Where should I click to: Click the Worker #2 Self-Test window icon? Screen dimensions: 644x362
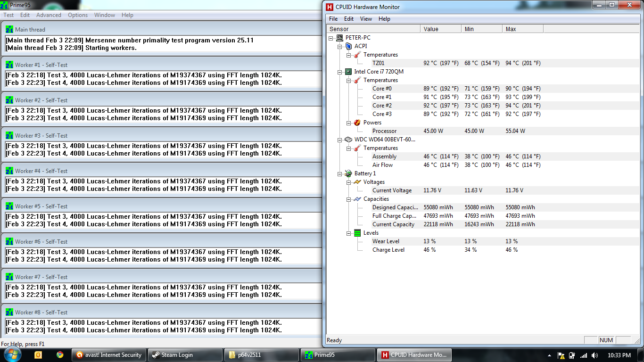[x=9, y=100]
